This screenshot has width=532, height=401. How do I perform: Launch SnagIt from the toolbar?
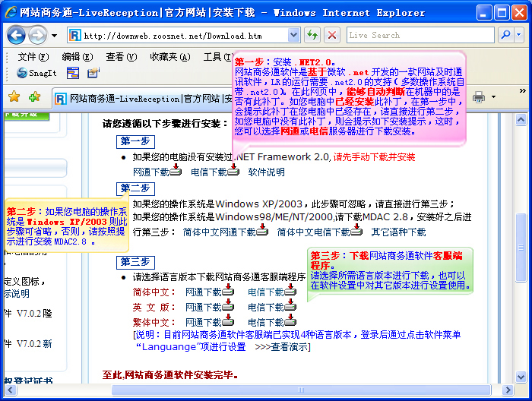pos(36,73)
